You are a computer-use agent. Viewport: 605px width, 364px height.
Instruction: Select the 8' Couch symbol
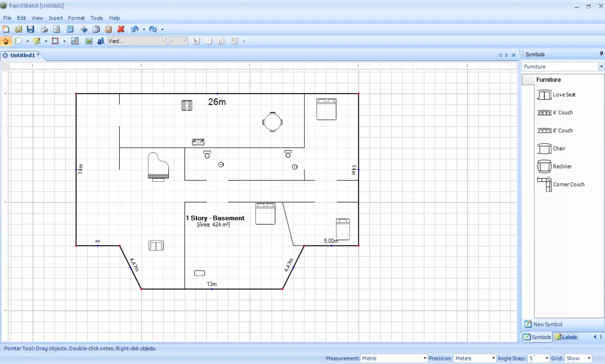(x=555, y=131)
